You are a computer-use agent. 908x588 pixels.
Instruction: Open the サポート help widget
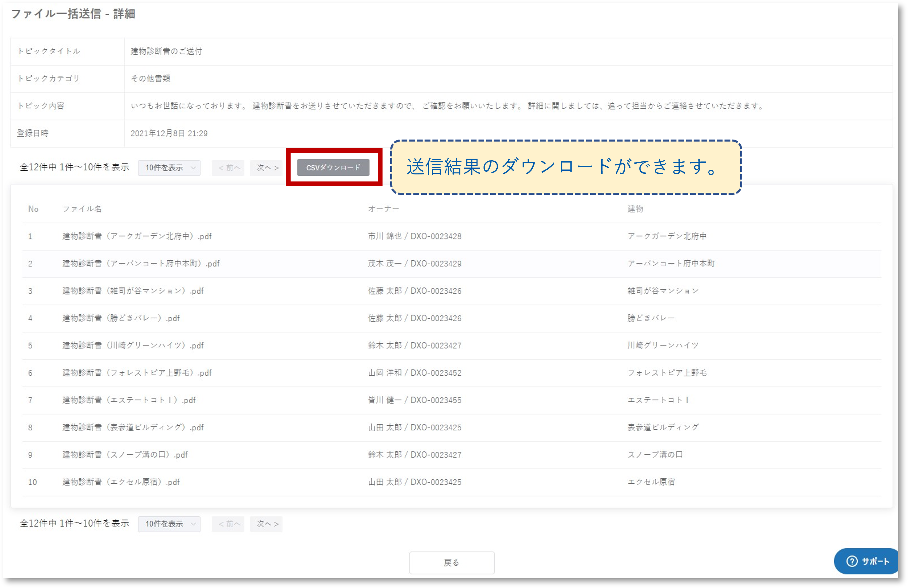tap(867, 561)
